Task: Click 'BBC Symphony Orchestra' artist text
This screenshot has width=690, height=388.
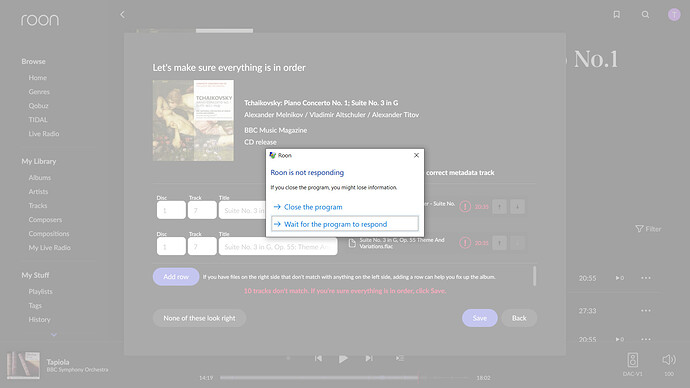Action: point(77,370)
